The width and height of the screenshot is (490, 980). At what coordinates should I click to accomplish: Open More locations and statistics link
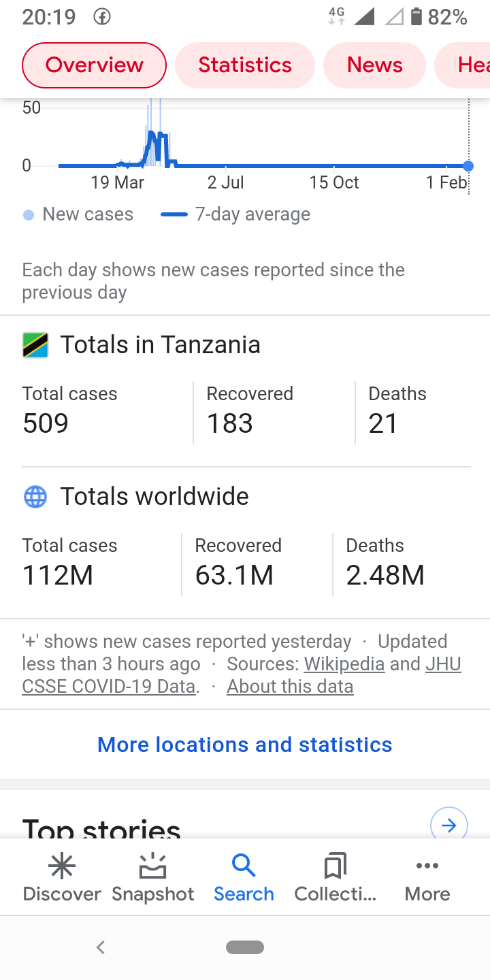(x=245, y=745)
